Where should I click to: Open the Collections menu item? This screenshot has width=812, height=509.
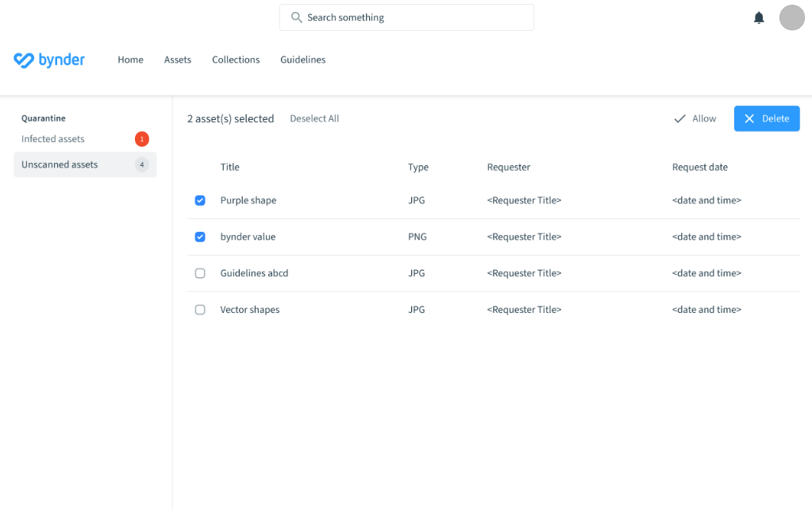(x=236, y=60)
